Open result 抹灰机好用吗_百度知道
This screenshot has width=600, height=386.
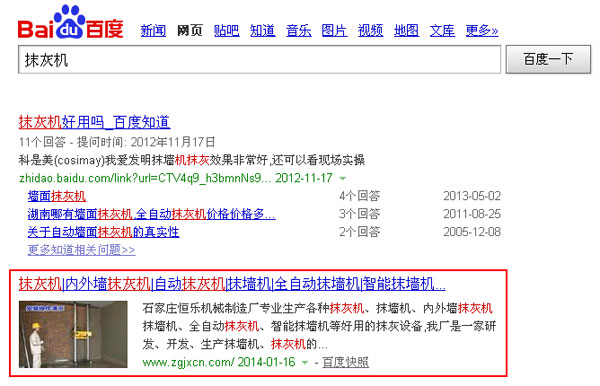[x=94, y=122]
